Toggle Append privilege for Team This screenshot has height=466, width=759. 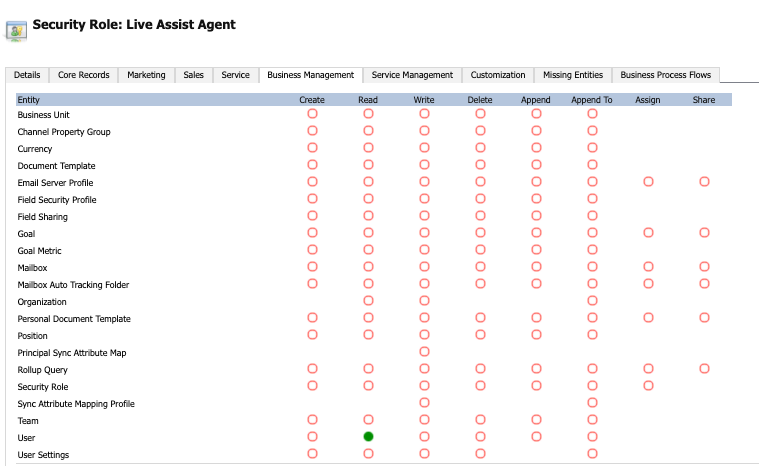pyautogui.click(x=536, y=420)
